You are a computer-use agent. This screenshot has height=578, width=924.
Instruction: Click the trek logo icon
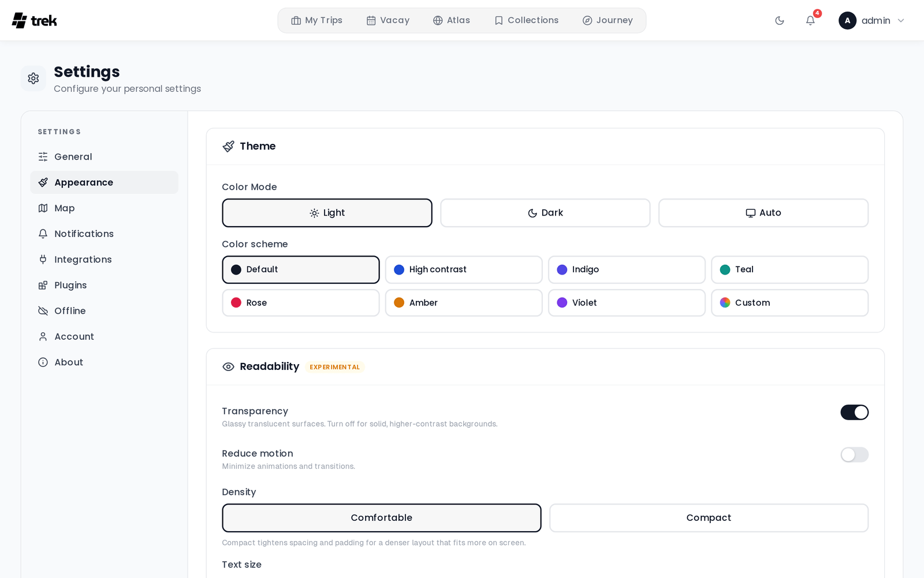[x=19, y=20]
